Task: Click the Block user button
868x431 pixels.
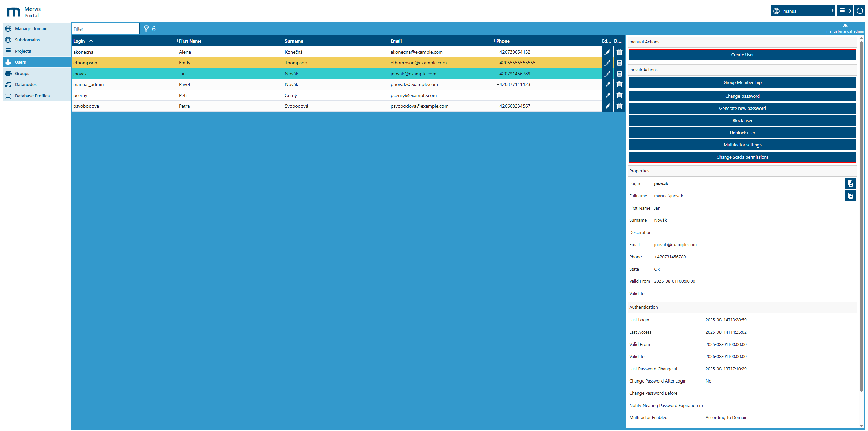Action: tap(742, 120)
